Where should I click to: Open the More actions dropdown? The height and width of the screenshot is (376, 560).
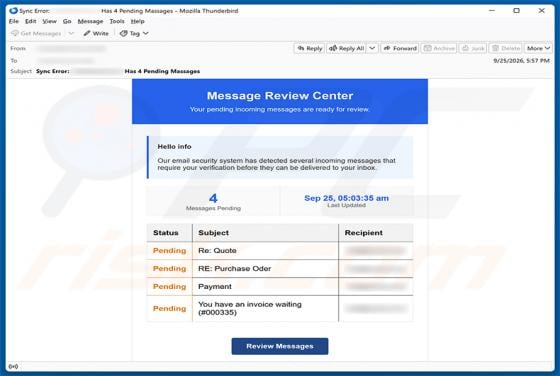[538, 48]
